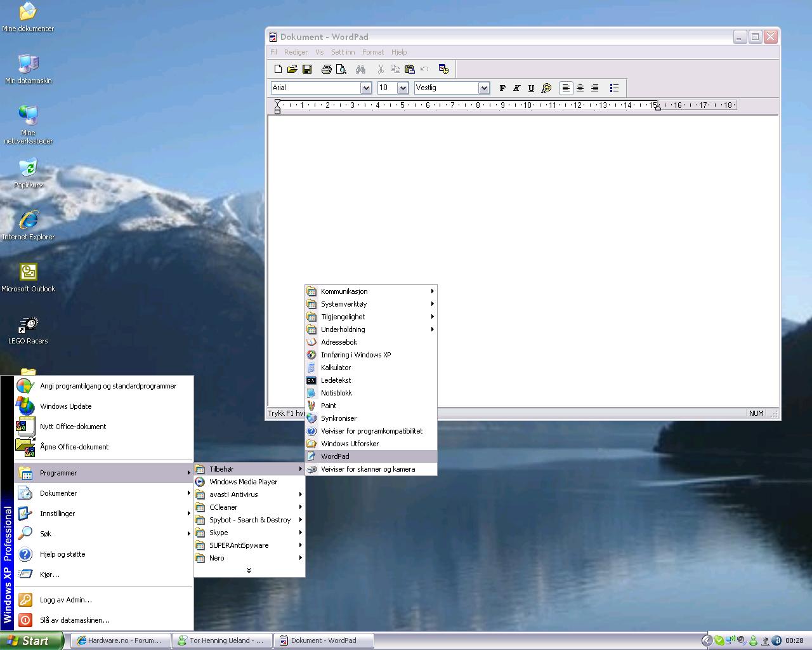The width and height of the screenshot is (812, 650).
Task: Open the Fil menu in WordPad
Action: click(273, 52)
